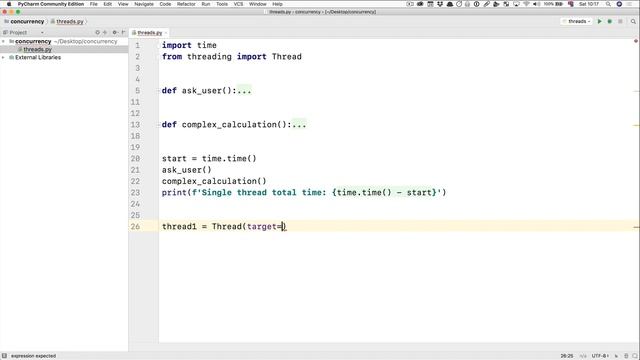Open the Run menu
Screen dimensions: 640x360
click(x=206, y=4)
